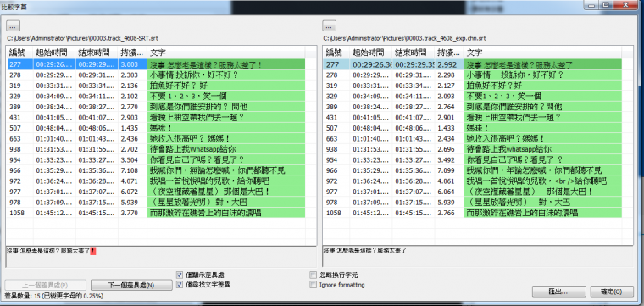Screen dimensions: 644x306
Task: Click the 匯出... export button
Action: pos(558,292)
